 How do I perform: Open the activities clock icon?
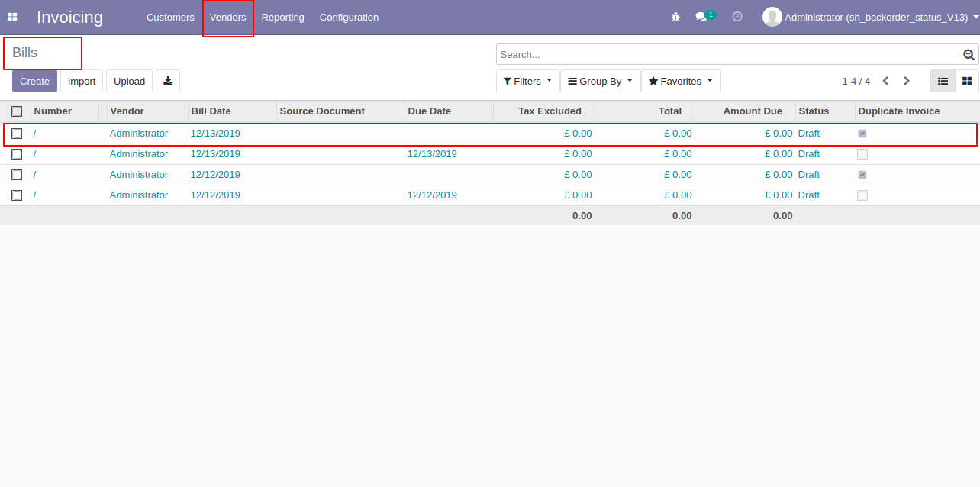tap(737, 17)
